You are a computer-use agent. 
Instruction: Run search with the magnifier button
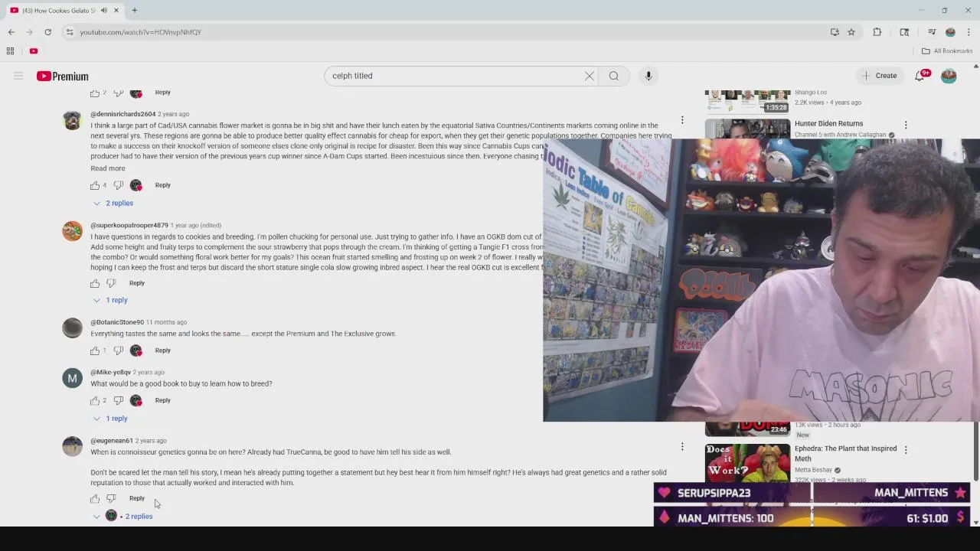[x=614, y=76]
